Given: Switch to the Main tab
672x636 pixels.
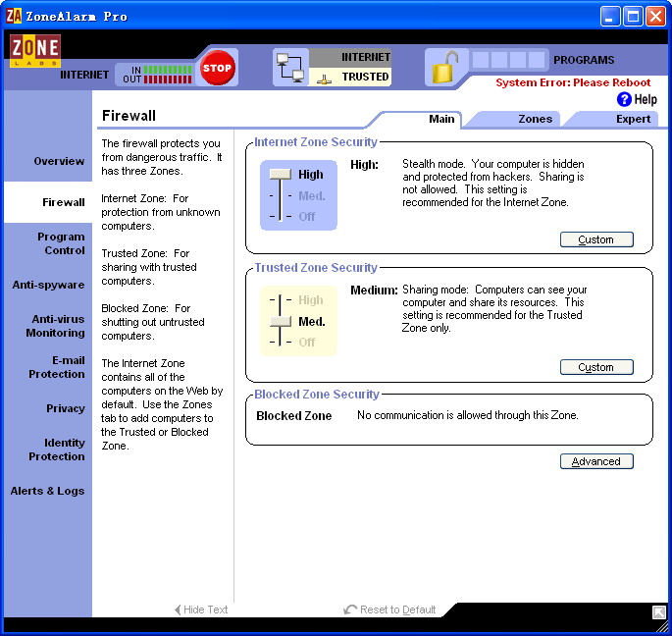Looking at the screenshot, I should point(441,119).
